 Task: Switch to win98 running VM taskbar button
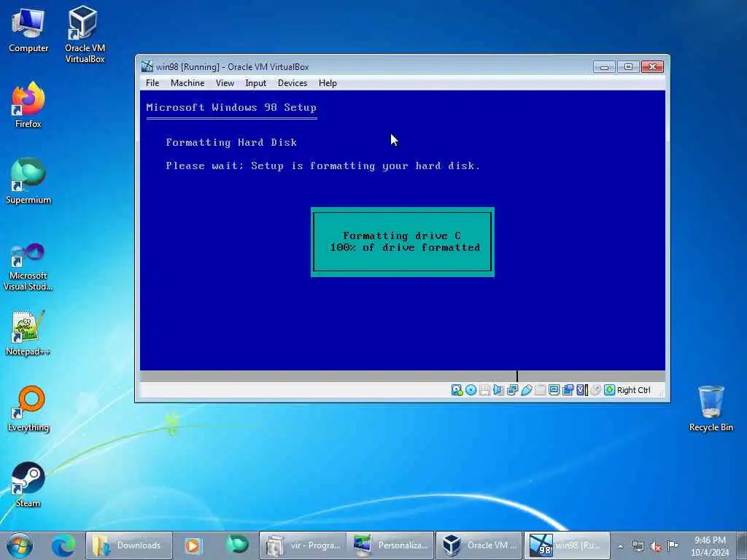pyautogui.click(x=566, y=545)
